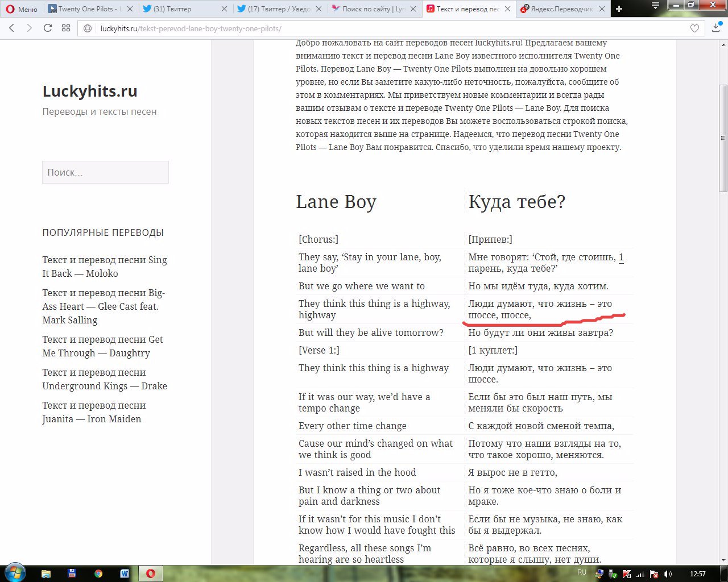Open the Opera Меню button
The height and width of the screenshot is (582, 728).
click(x=22, y=9)
